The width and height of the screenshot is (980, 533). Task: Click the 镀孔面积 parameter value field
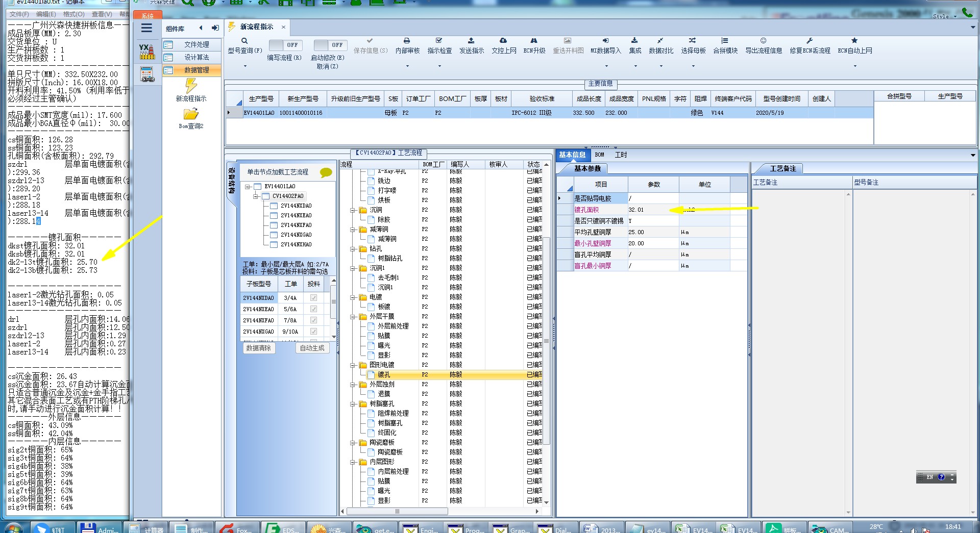tap(653, 210)
